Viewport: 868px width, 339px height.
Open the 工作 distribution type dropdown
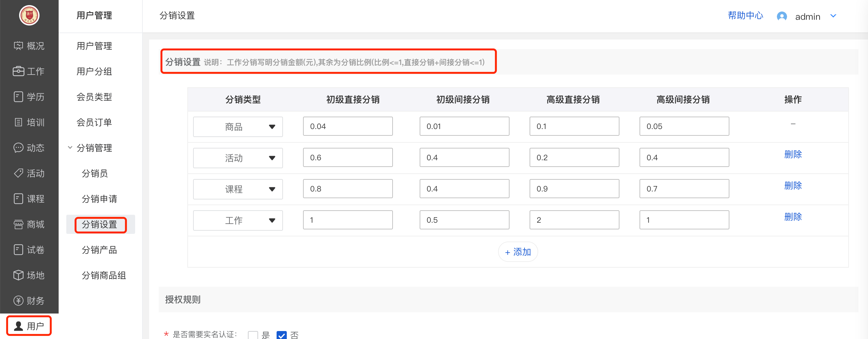coord(238,220)
